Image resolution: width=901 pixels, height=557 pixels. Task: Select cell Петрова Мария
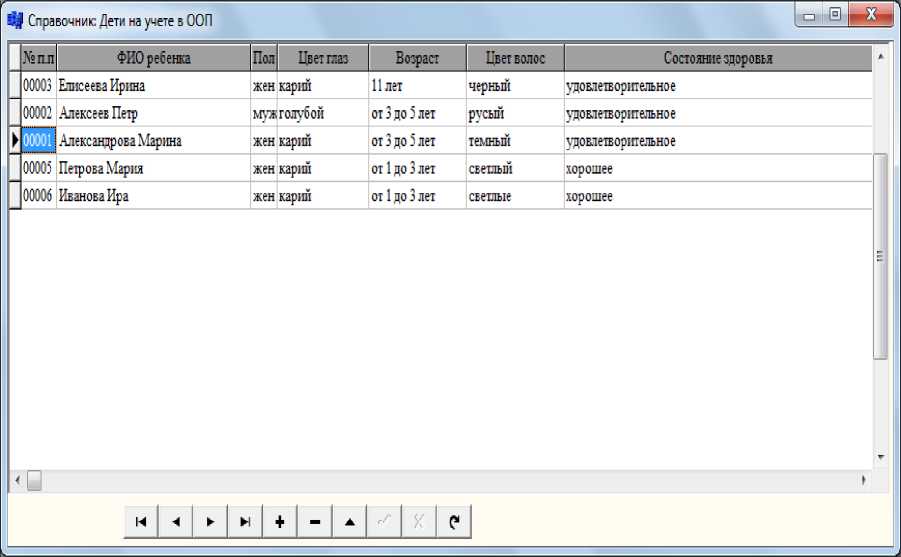click(153, 168)
